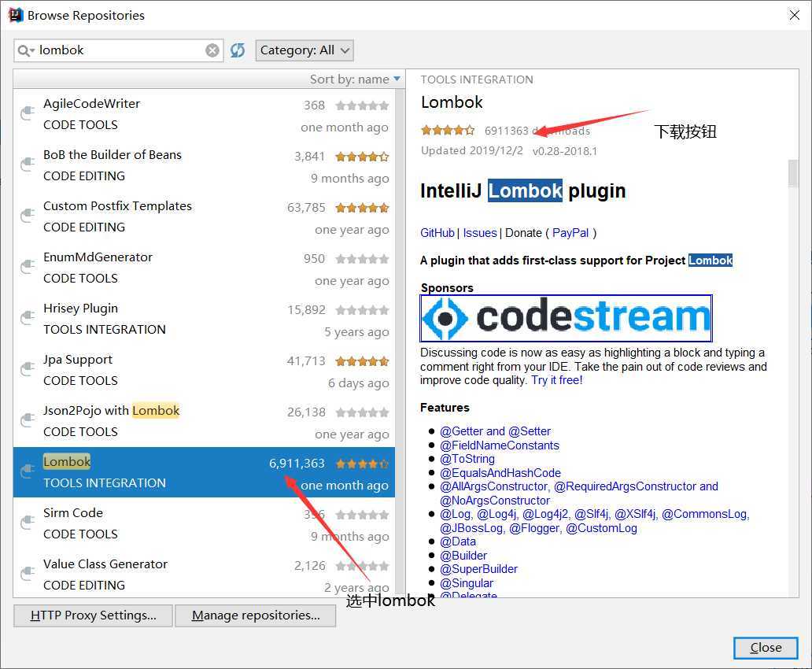The width and height of the screenshot is (812, 669).
Task: Select Value Class Generator plugin
Action: pos(204,574)
